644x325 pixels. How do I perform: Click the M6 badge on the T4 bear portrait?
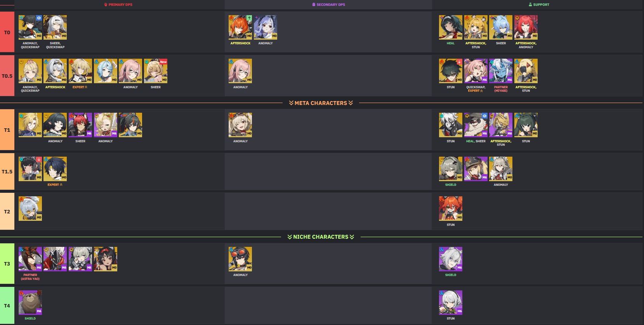pyautogui.click(x=39, y=311)
